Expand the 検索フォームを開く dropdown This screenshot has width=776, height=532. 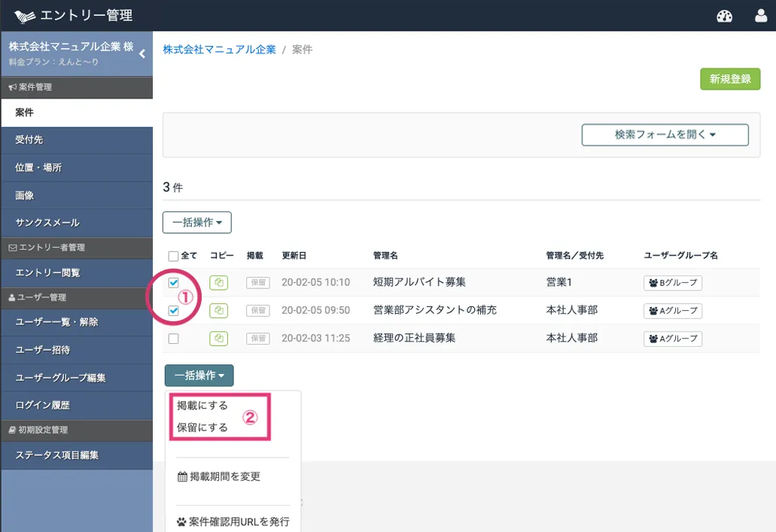click(665, 135)
